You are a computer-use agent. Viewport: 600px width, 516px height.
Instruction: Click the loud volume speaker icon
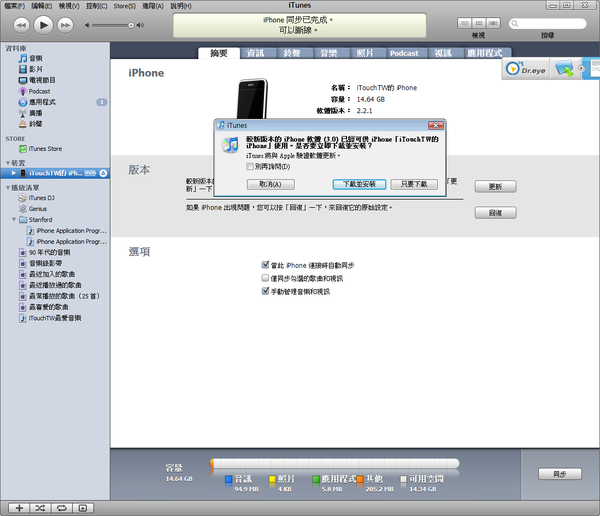pyautogui.click(x=140, y=25)
